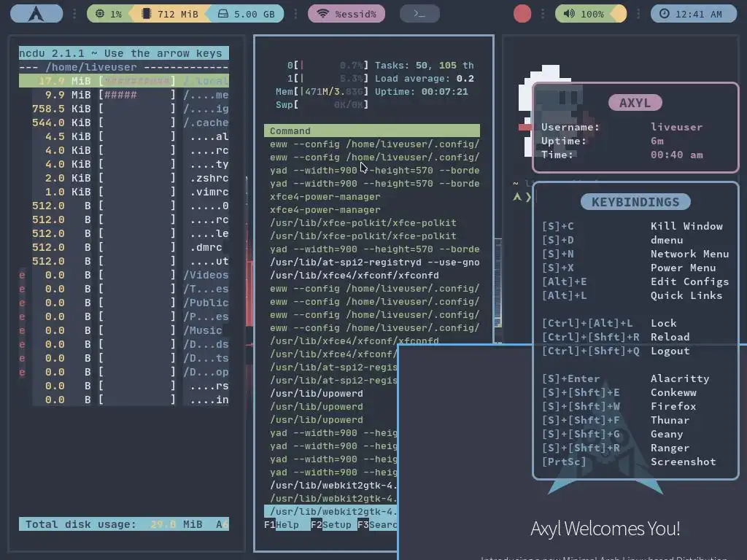Select the .vimrc row in ncdu
This screenshot has width=747, height=560.
pyautogui.click(x=124, y=192)
